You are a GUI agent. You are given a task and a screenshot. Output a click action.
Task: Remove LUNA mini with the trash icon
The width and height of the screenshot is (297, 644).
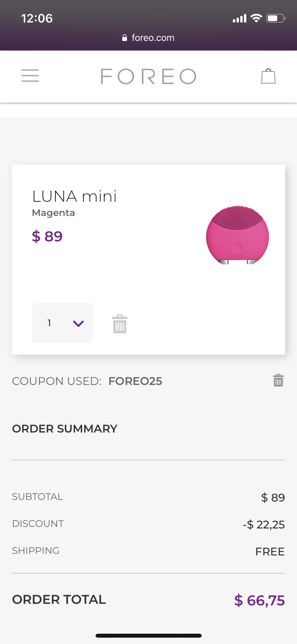120,324
